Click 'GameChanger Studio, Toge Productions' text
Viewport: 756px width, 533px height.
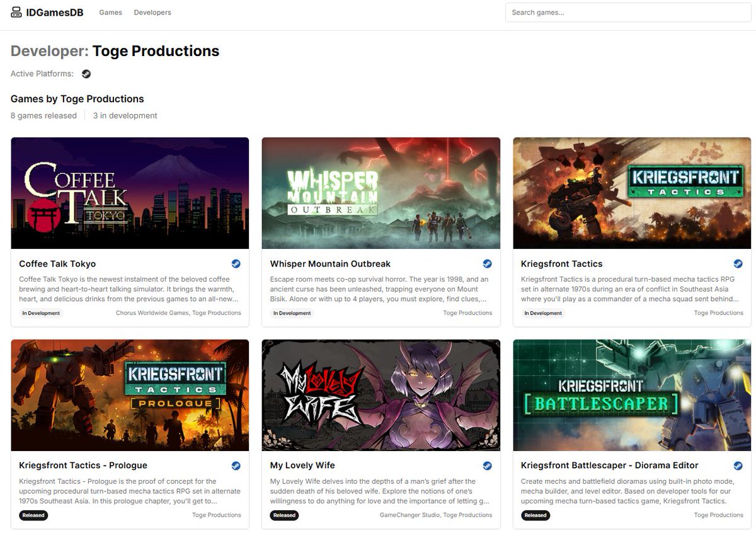point(436,515)
